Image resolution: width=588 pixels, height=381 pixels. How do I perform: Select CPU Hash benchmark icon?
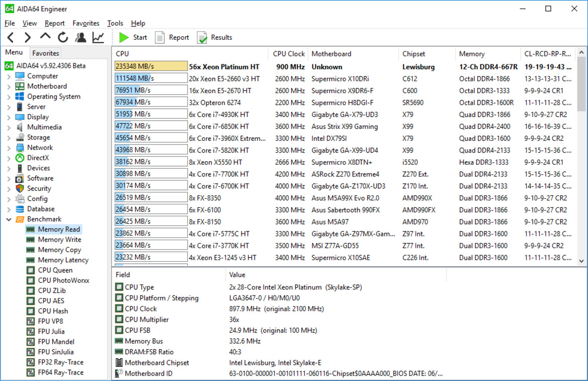30,311
